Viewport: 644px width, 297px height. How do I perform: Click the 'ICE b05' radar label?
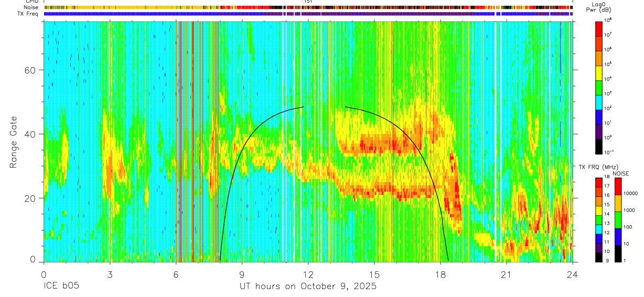[x=62, y=287]
